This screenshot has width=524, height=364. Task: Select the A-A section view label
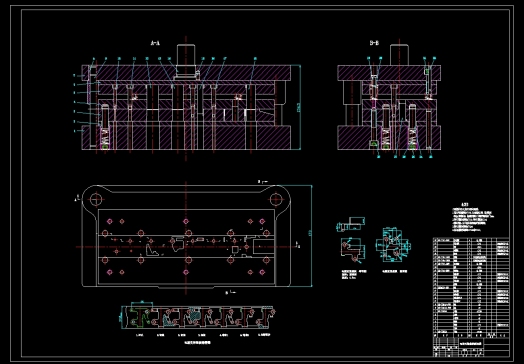pos(155,43)
